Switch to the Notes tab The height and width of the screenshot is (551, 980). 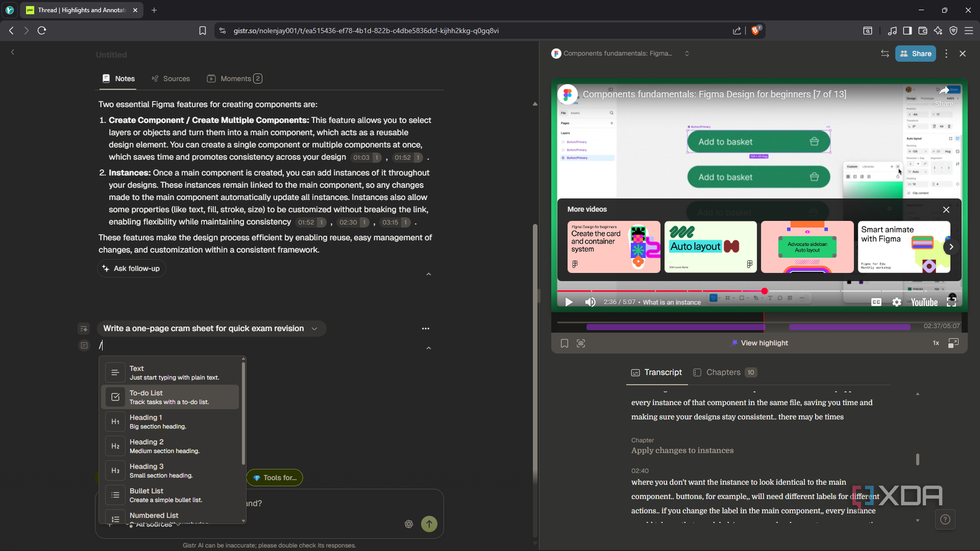(x=119, y=78)
